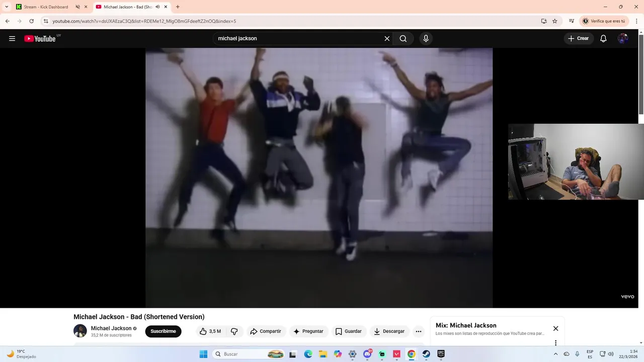Close the Mix: Michael Jackson panel

(x=555, y=328)
